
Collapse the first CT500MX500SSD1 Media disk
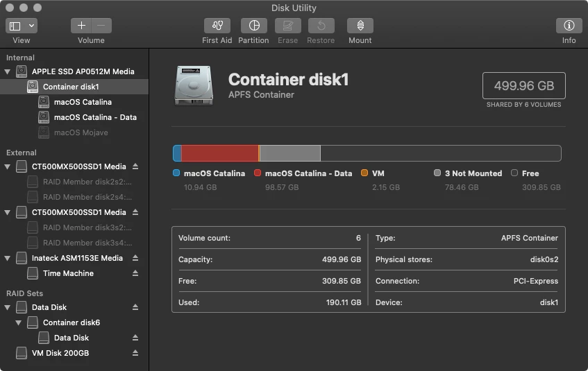coord(7,166)
